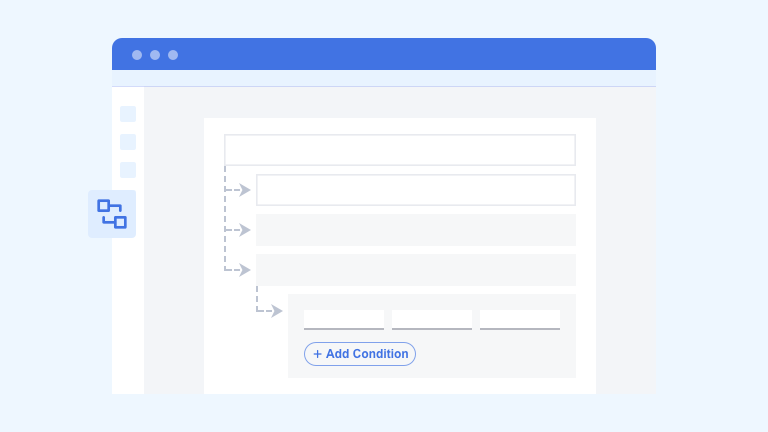Select the second gray branch row
The height and width of the screenshot is (432, 768).
(416, 270)
